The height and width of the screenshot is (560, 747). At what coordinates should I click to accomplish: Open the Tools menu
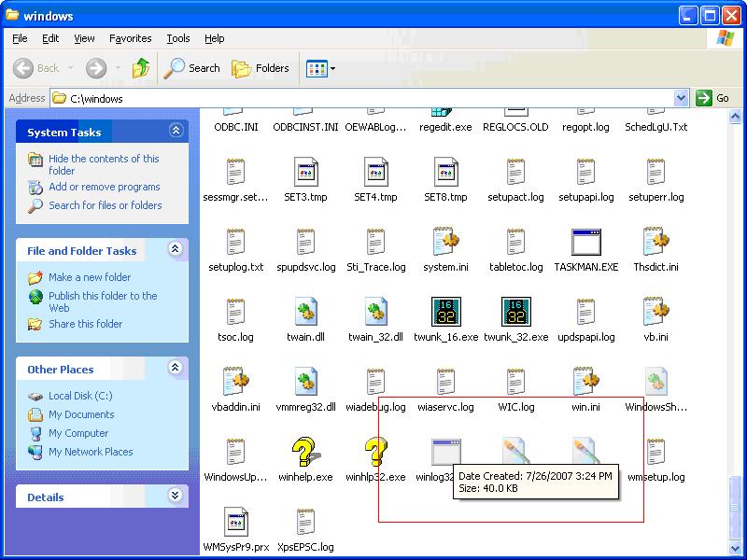tap(178, 38)
